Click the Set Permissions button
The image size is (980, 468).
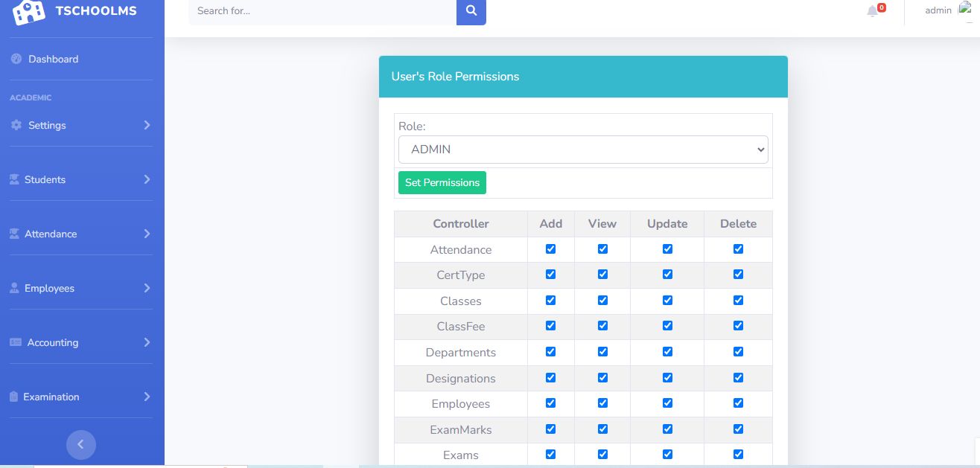point(442,182)
